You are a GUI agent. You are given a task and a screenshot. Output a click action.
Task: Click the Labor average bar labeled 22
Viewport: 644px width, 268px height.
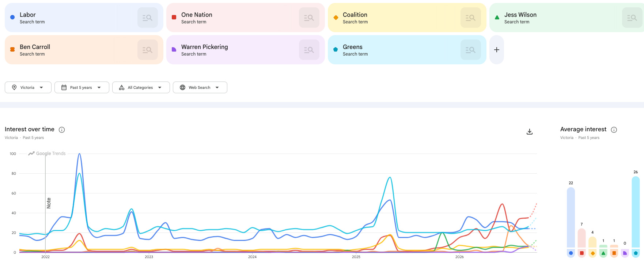(571, 218)
